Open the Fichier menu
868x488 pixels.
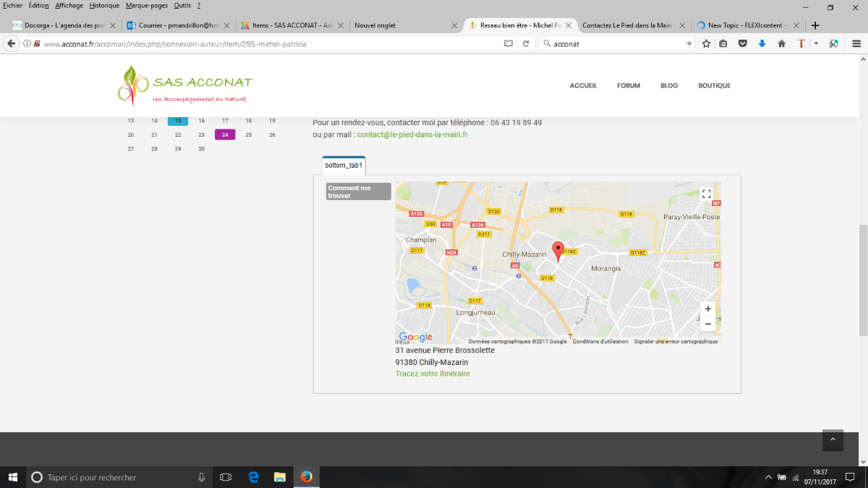[12, 5]
